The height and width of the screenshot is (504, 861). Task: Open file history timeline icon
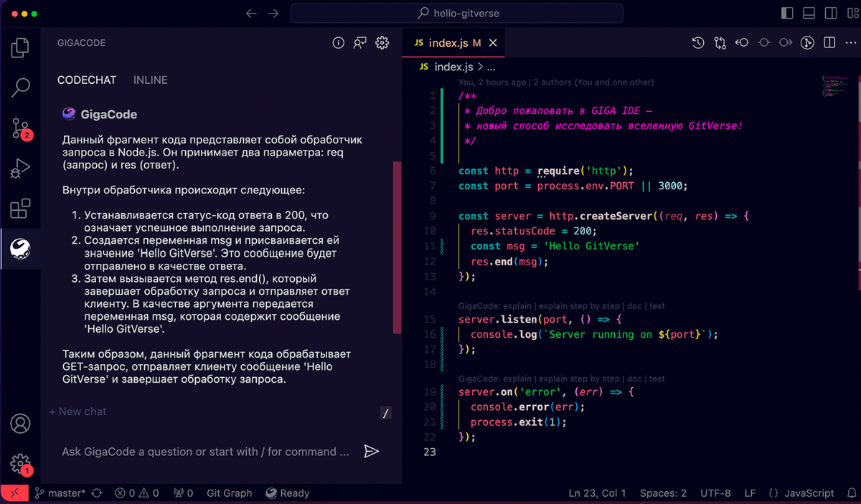tap(698, 43)
